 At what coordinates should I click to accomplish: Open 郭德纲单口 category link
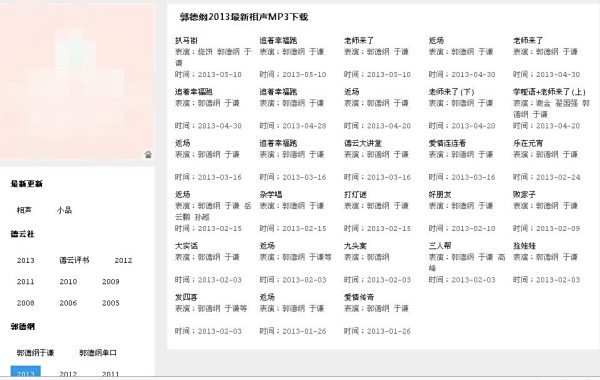98,352
